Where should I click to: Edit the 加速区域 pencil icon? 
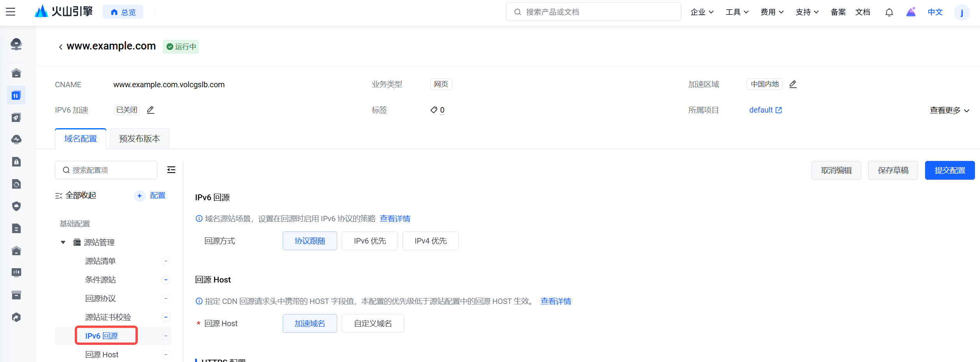point(793,84)
